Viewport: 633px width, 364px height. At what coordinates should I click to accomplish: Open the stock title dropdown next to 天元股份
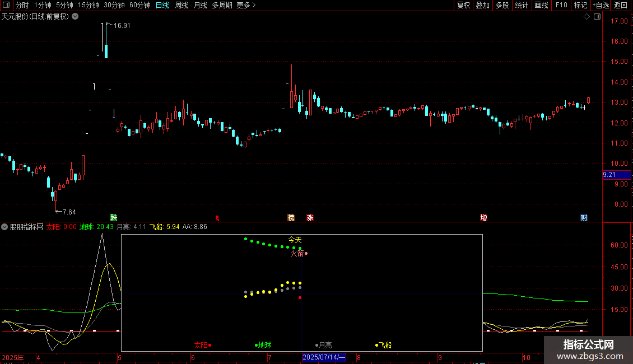point(75,17)
